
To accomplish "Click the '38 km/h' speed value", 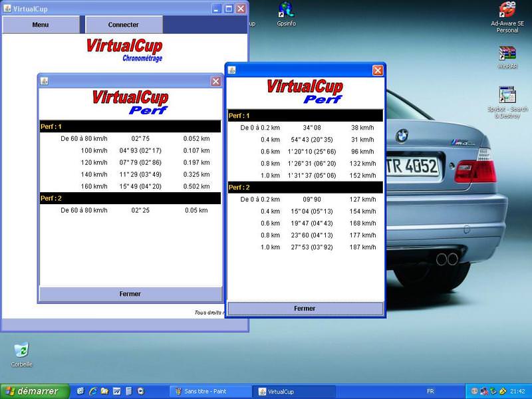I will (x=362, y=128).
